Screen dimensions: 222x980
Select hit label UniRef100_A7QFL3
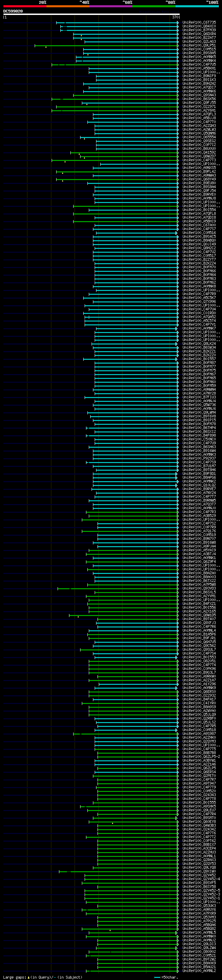point(199,114)
